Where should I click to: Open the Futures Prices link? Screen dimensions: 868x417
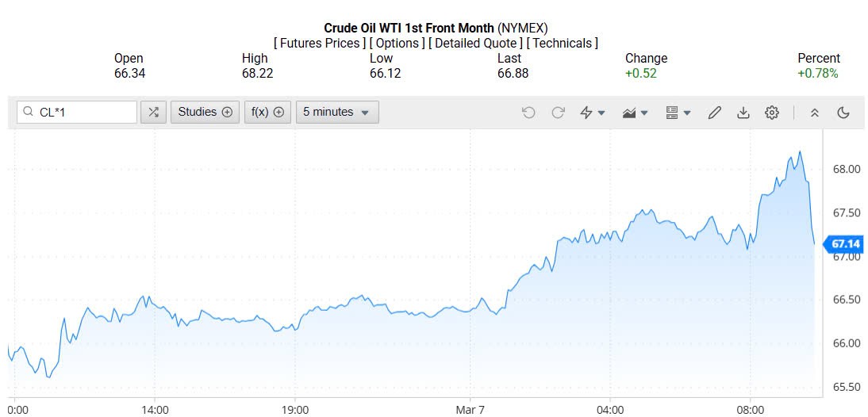pyautogui.click(x=320, y=43)
